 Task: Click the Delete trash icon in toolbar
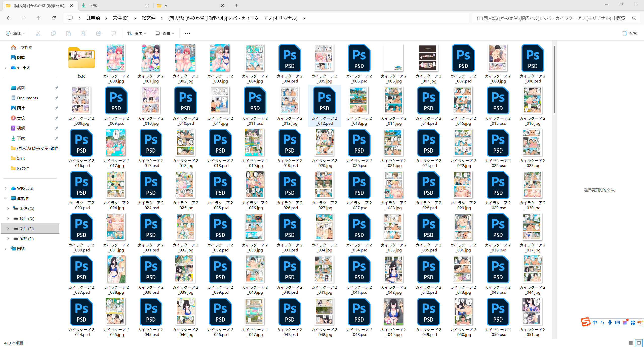pyautogui.click(x=114, y=33)
